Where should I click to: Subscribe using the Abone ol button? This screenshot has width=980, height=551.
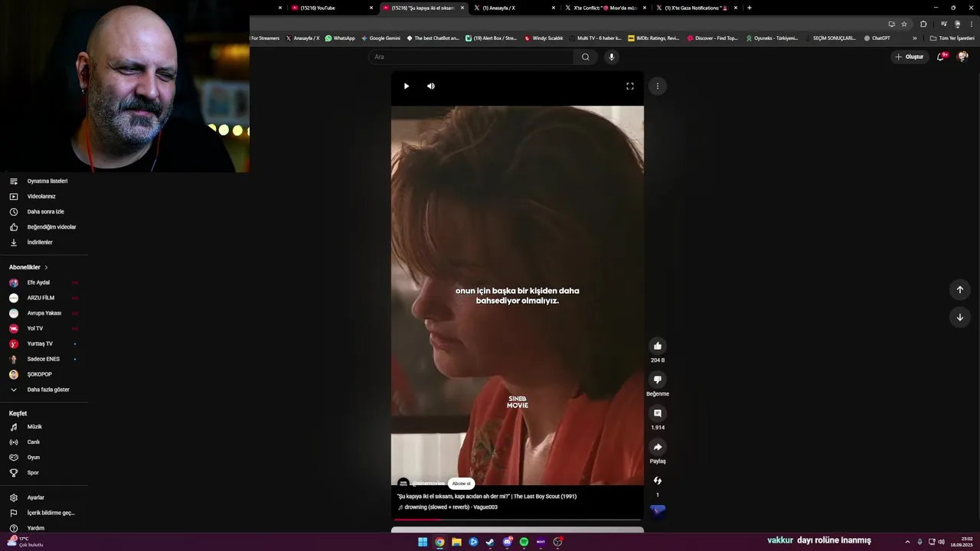tap(461, 484)
